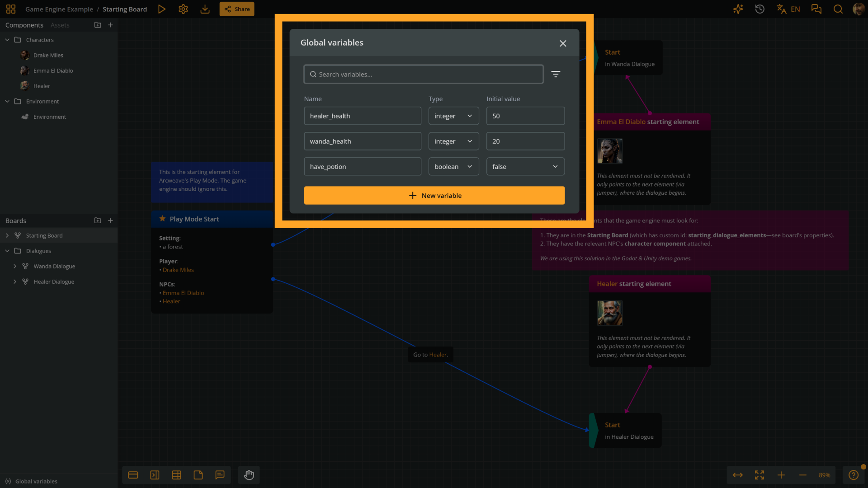Open wanda_health type dropdown
This screenshot has width=868, height=488.
(x=453, y=141)
